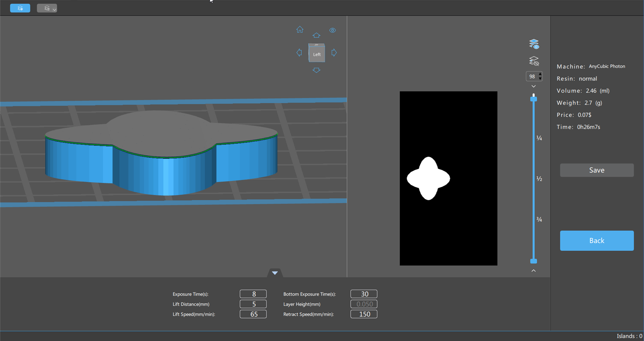644x341 pixels.
Task: Rotate view down with the down arrow
Action: point(317,70)
